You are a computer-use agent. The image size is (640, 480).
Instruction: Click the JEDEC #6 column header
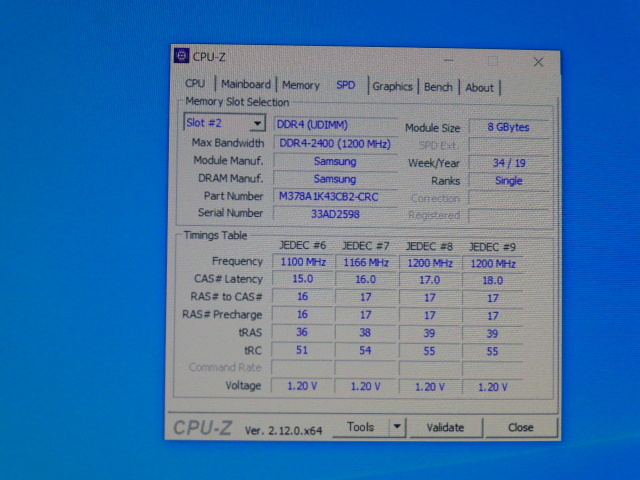pyautogui.click(x=302, y=245)
